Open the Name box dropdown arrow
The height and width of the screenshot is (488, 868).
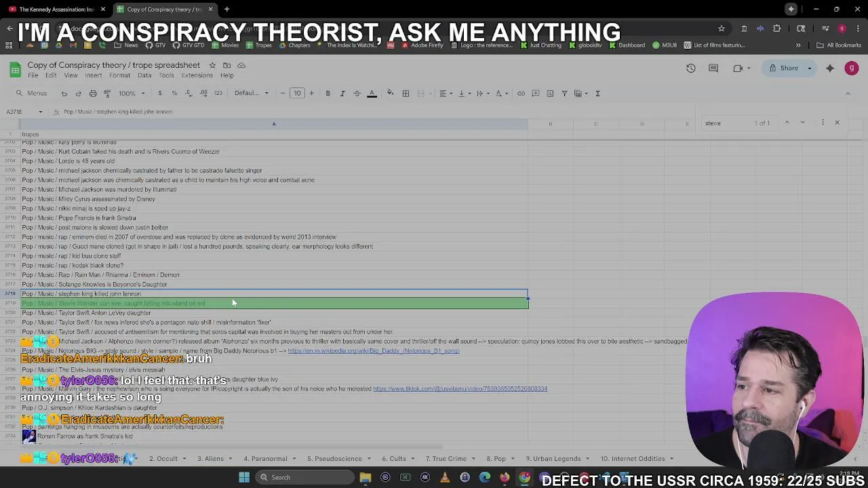pyautogui.click(x=40, y=112)
